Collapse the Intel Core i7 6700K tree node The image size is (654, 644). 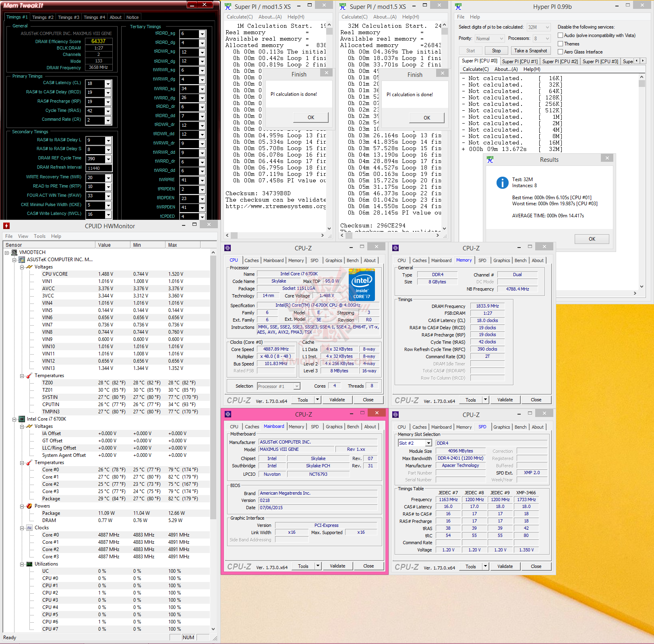(x=14, y=419)
